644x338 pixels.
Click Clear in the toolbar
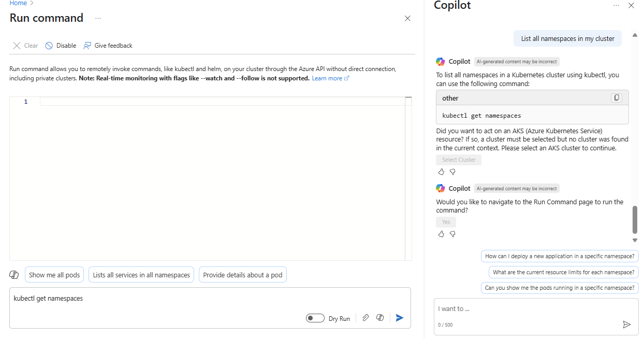click(24, 45)
